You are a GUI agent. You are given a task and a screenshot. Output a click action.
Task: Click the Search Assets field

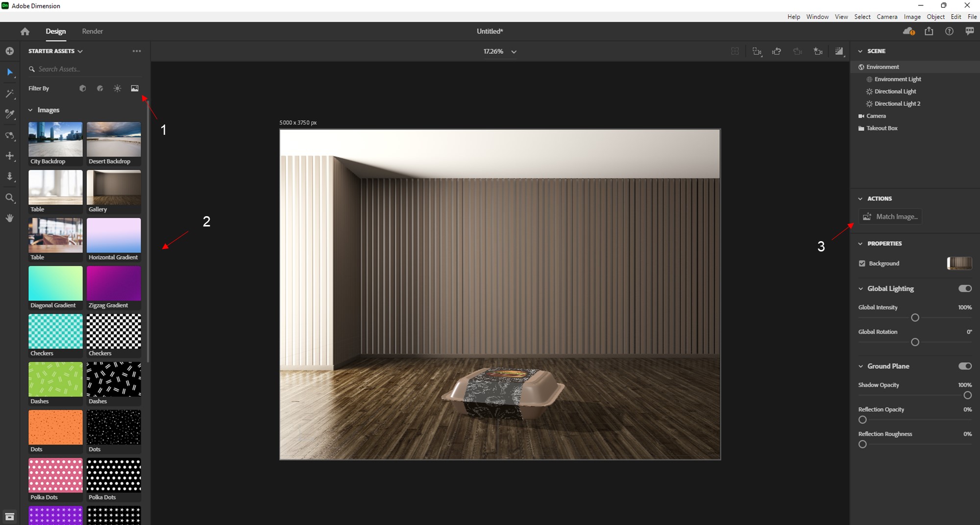click(x=84, y=69)
